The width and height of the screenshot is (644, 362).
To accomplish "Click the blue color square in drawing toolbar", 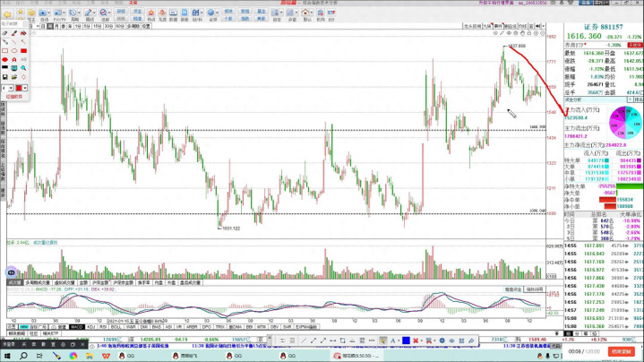I will click(x=406, y=340).
